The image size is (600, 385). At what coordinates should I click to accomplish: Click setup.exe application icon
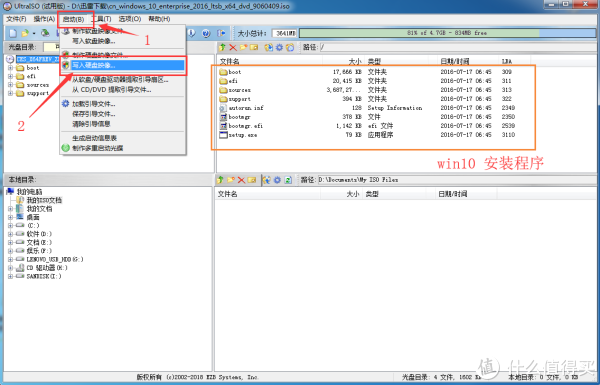[x=223, y=135]
